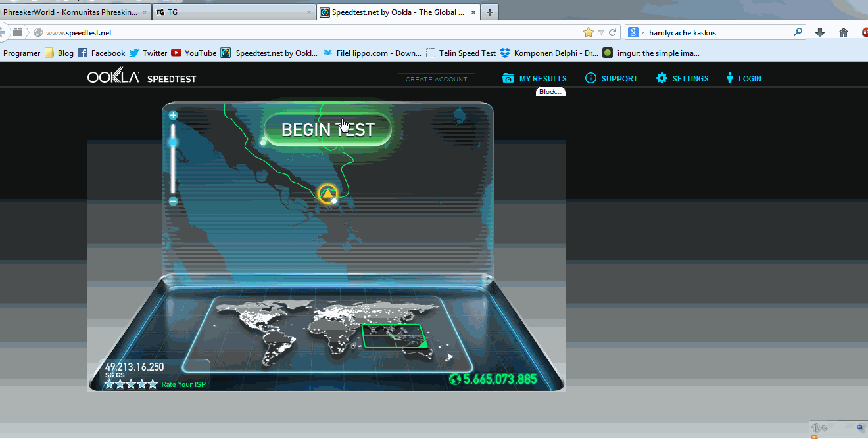Open Telin Speed Test bookmark
The width and height of the screenshot is (868, 439).
(x=461, y=53)
